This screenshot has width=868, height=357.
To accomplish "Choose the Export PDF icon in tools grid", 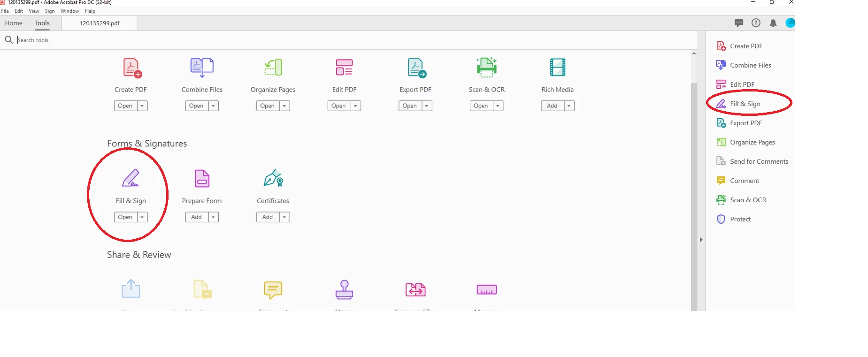I will pos(416,68).
